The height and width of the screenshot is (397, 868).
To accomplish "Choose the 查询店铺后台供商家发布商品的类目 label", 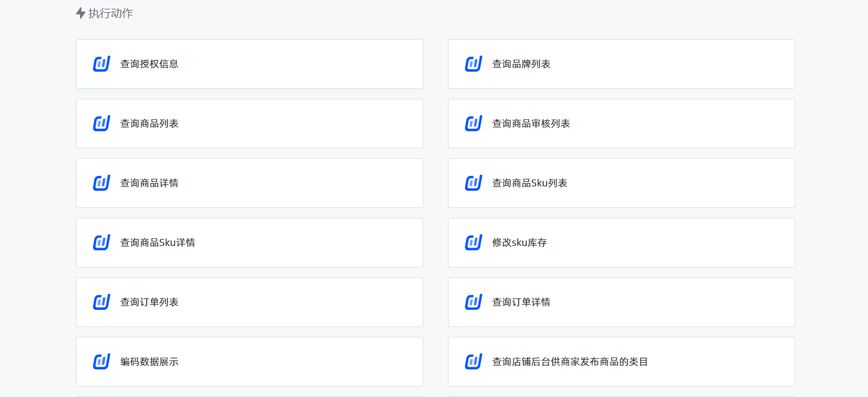I will click(570, 362).
